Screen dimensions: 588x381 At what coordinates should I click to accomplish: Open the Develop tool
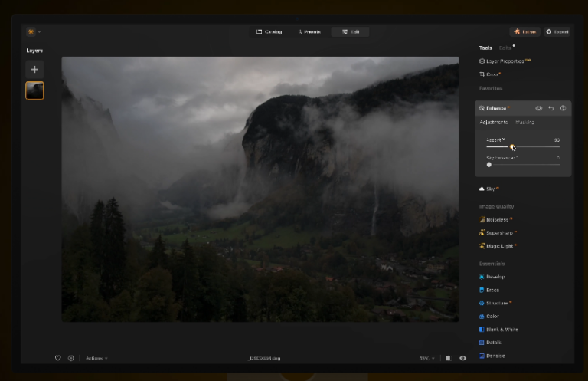point(495,277)
